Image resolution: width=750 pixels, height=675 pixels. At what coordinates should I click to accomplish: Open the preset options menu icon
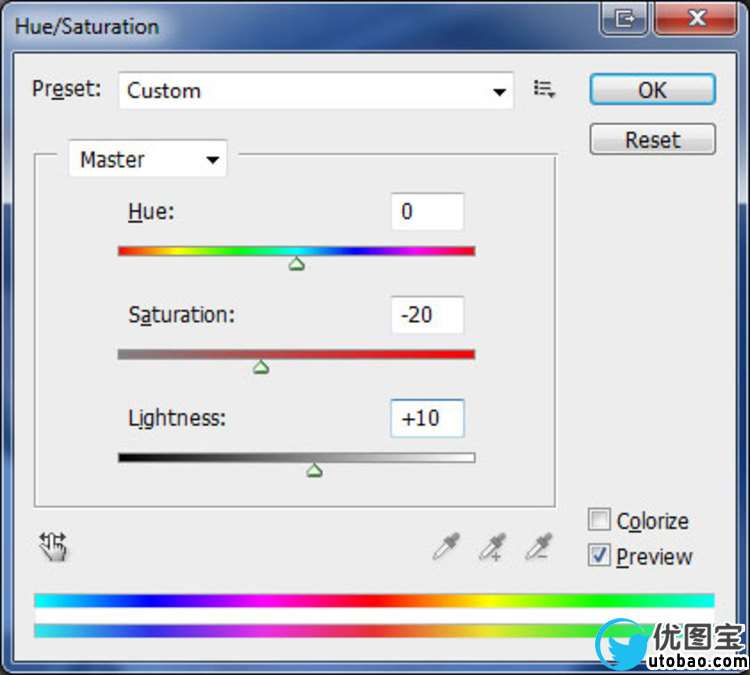[x=544, y=89]
